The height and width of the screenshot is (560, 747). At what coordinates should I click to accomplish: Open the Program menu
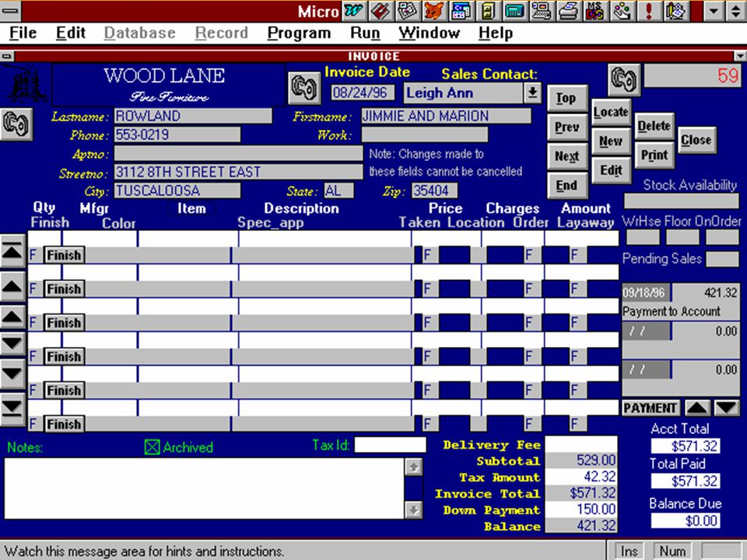pyautogui.click(x=299, y=33)
